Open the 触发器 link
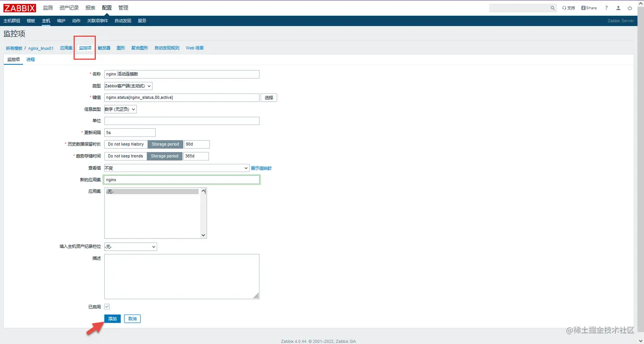Image resolution: width=644 pixels, height=344 pixels. tap(104, 48)
